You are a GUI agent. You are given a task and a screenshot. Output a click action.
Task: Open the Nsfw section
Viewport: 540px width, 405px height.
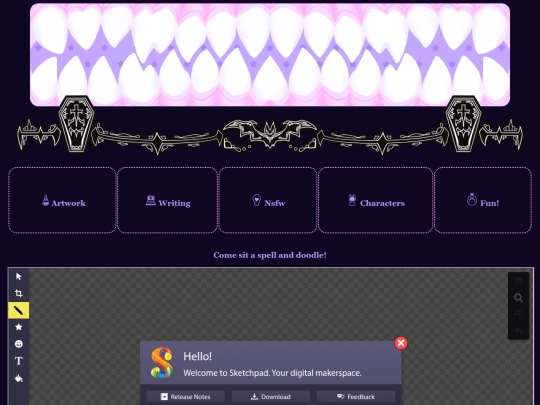coord(268,200)
